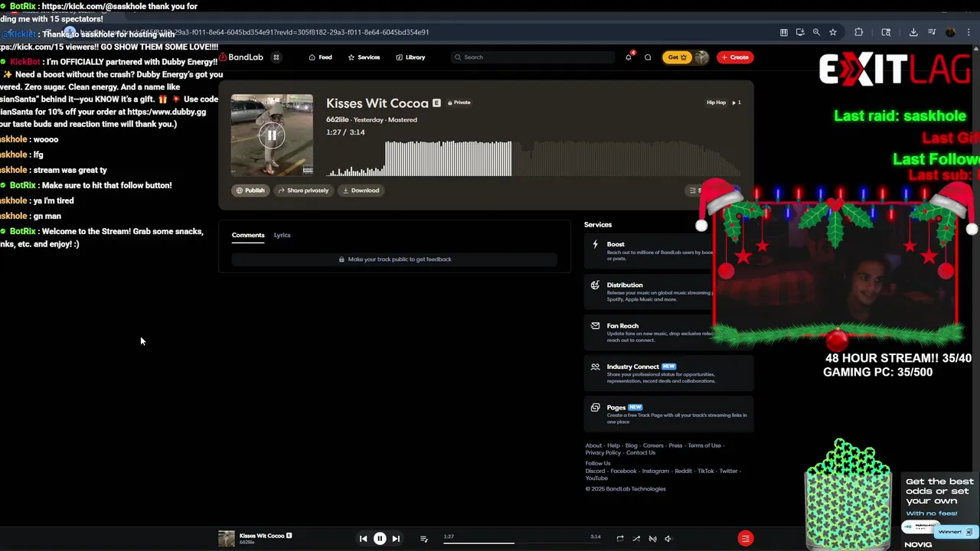Click the Boost lightning icon
980x551 pixels.
pos(595,244)
